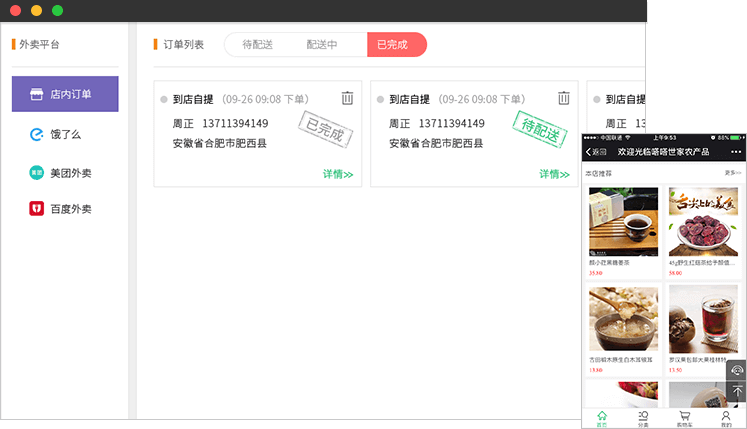This screenshot has width=747, height=429.
Task: Click the customer service headset icon
Action: click(736, 370)
